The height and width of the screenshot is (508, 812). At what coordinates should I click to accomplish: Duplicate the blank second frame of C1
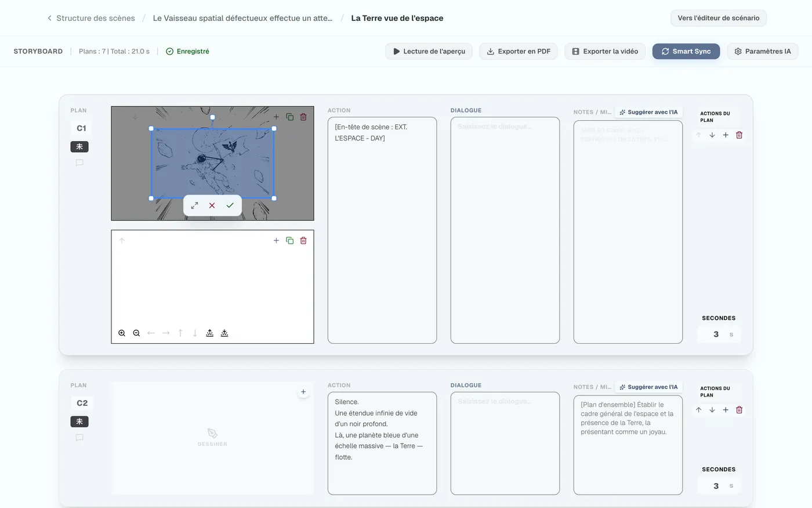pos(290,240)
